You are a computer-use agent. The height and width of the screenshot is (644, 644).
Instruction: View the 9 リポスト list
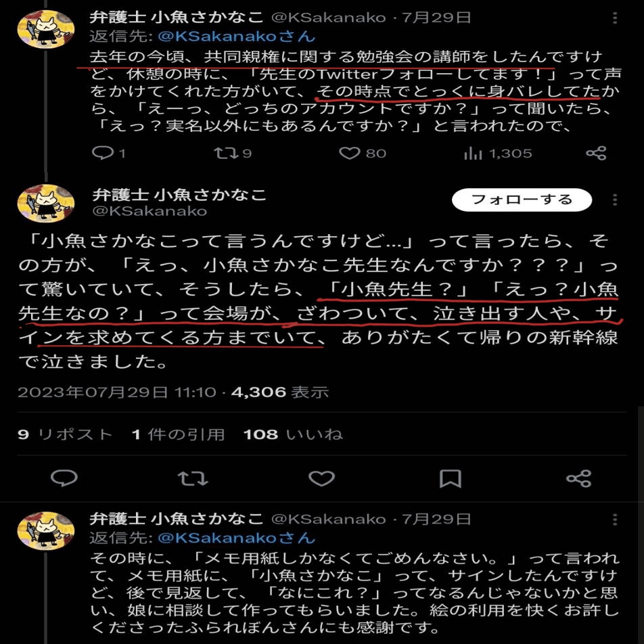click(65, 434)
